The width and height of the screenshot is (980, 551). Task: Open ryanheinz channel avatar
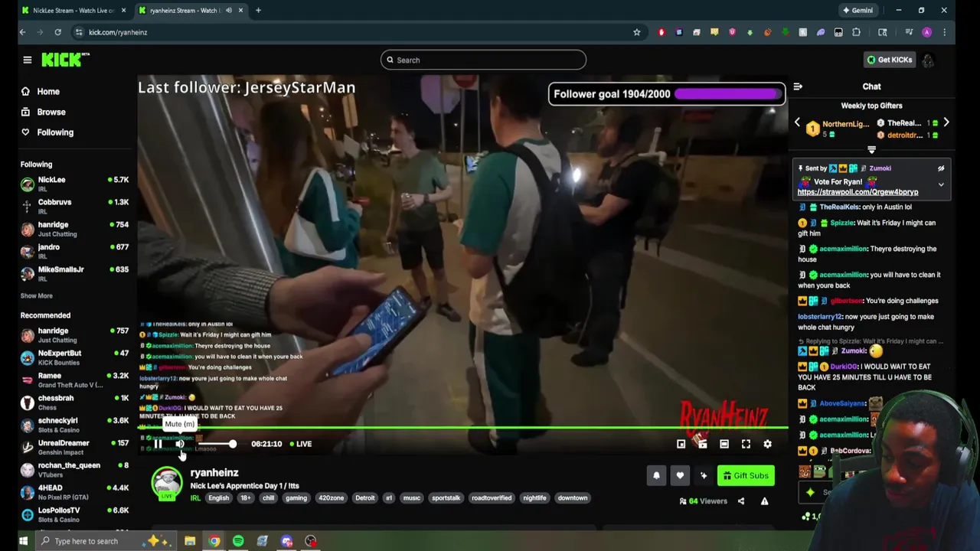point(166,484)
